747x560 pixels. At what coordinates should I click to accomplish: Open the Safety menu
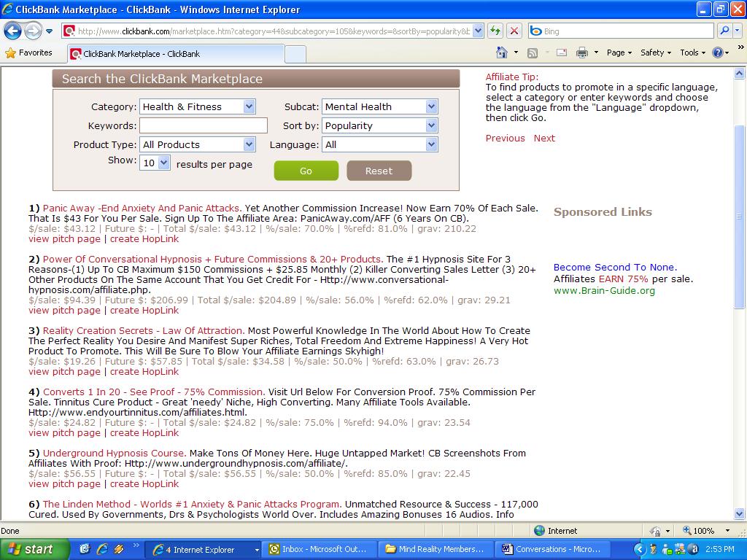pos(656,52)
